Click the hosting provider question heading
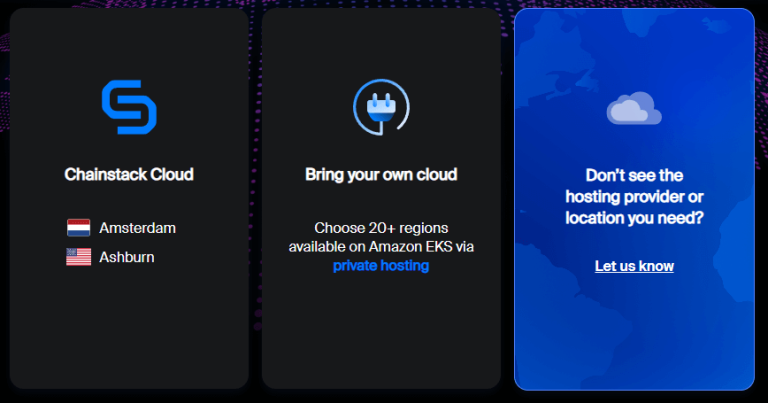This screenshot has width=768, height=403. (x=634, y=196)
